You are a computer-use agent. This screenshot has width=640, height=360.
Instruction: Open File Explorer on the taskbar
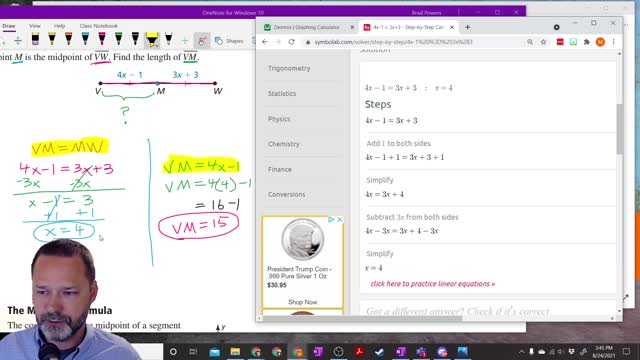[x=235, y=351]
